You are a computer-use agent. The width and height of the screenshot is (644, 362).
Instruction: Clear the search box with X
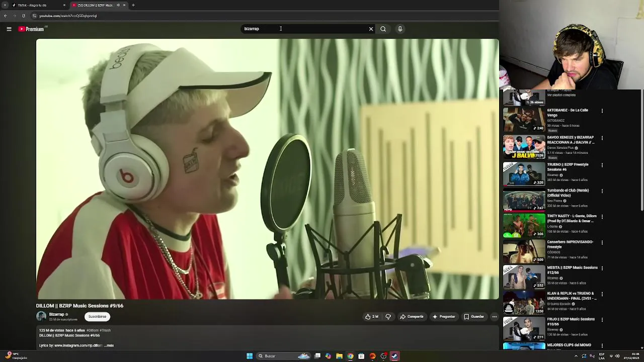(371, 29)
